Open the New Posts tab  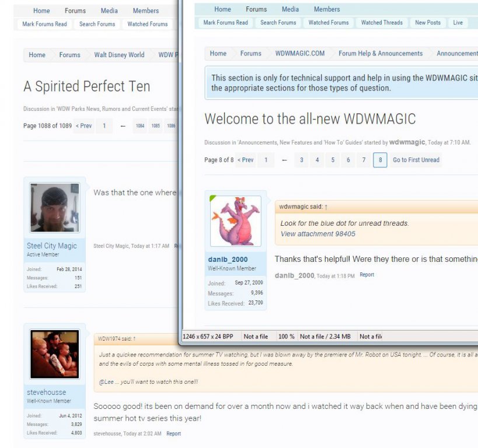pos(428,23)
